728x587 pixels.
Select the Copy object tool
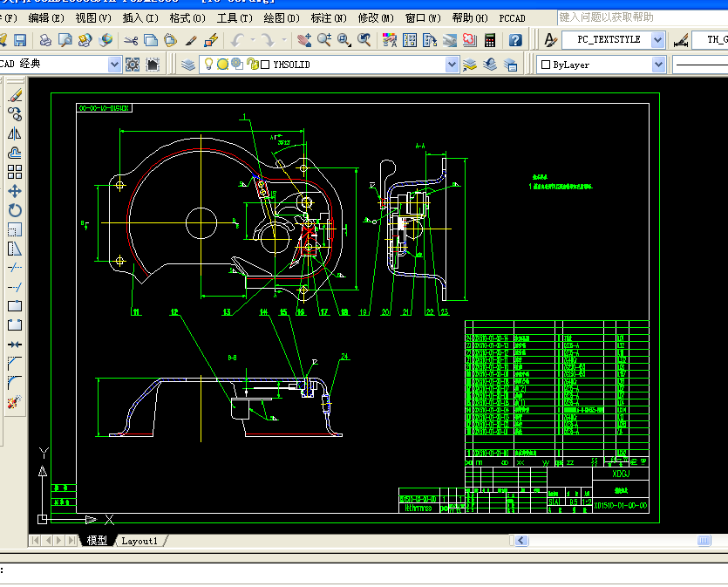tap(15, 114)
